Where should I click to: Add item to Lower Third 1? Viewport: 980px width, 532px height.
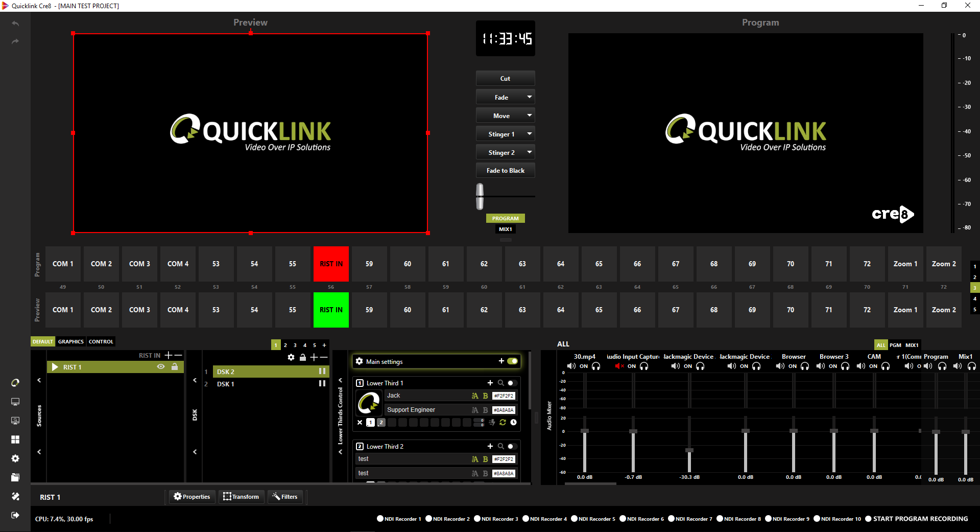(x=490, y=383)
